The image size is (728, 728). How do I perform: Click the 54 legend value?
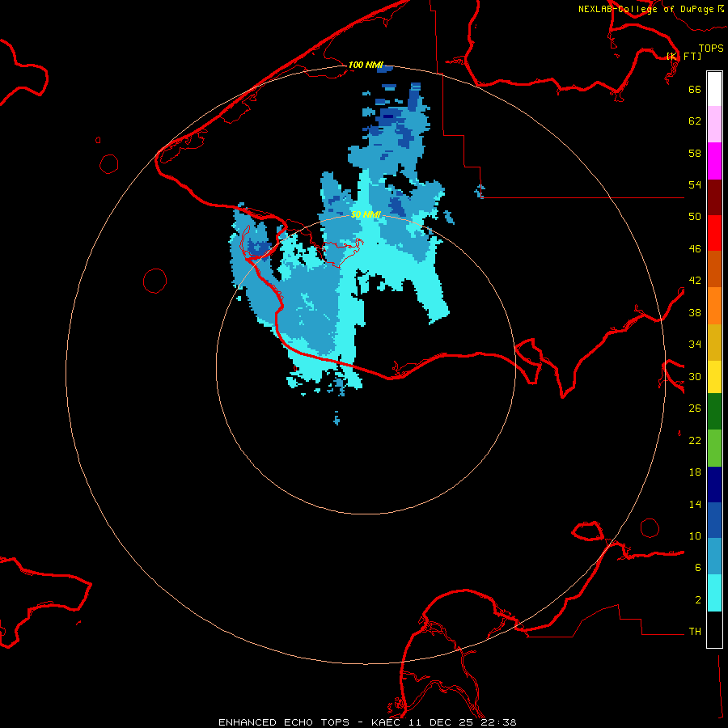pos(695,184)
